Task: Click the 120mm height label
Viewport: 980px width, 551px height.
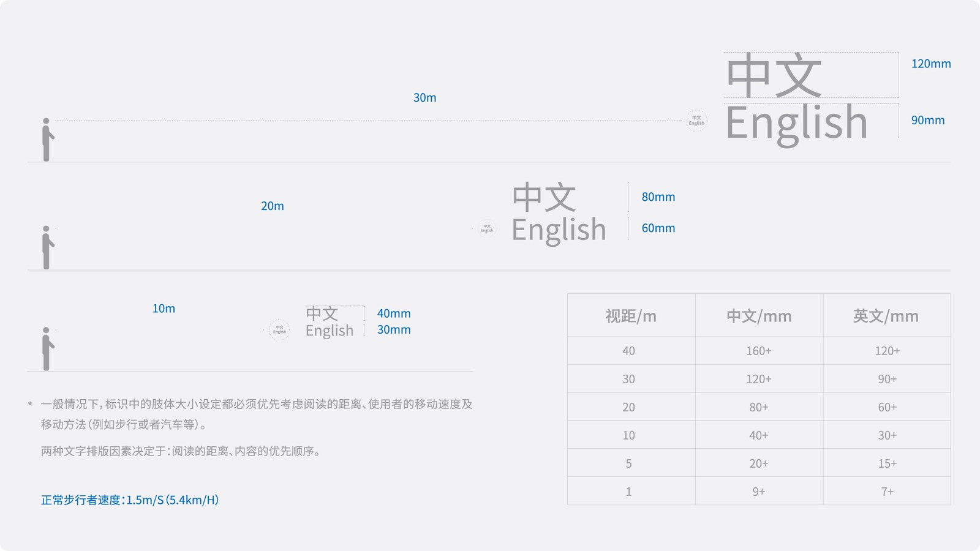Action: 931,64
